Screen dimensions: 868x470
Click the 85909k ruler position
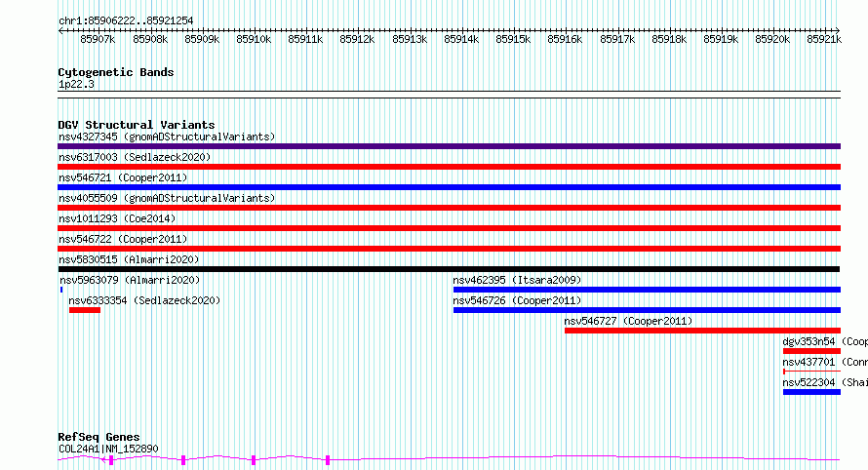tap(202, 39)
